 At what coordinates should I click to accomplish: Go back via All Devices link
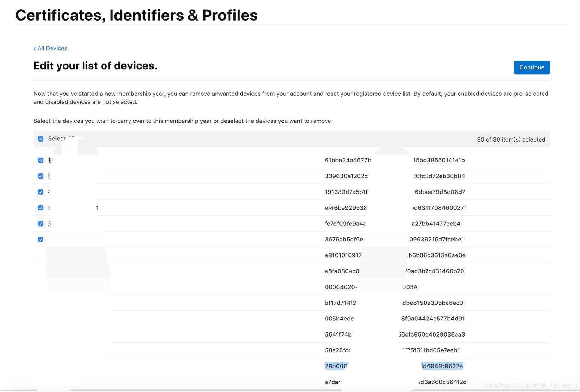[x=51, y=48]
